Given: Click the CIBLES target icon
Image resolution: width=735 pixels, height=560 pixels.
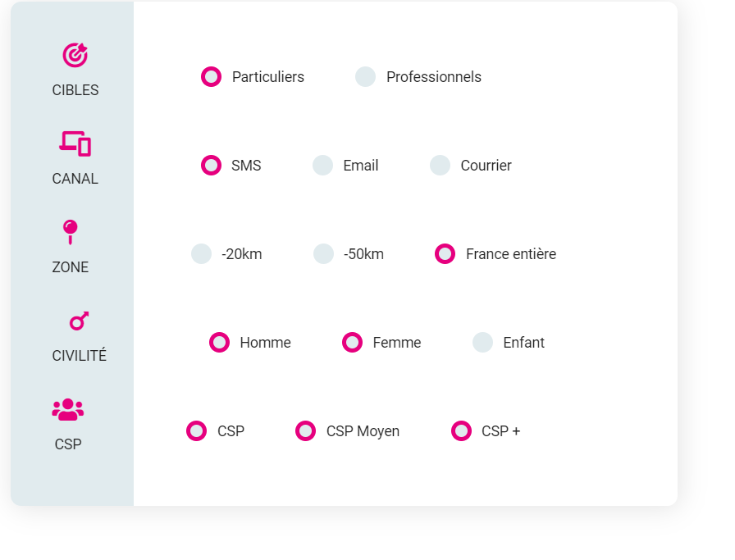Looking at the screenshot, I should 75,55.
